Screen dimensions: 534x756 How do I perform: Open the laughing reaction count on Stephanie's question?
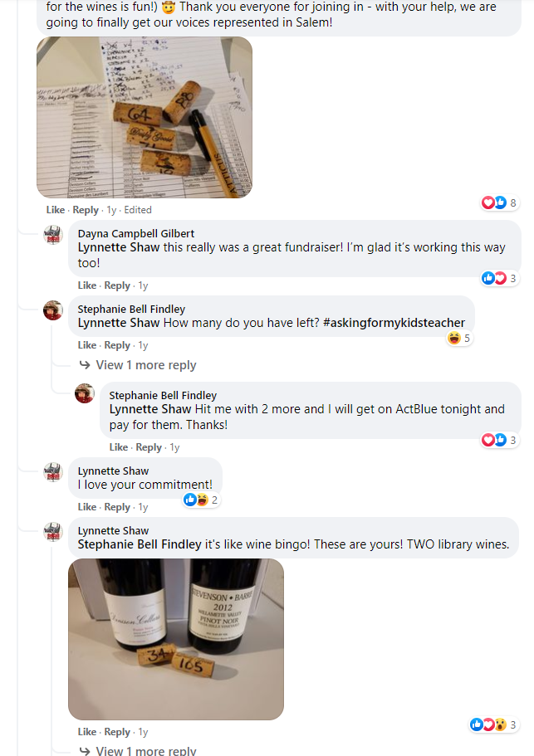pos(458,339)
